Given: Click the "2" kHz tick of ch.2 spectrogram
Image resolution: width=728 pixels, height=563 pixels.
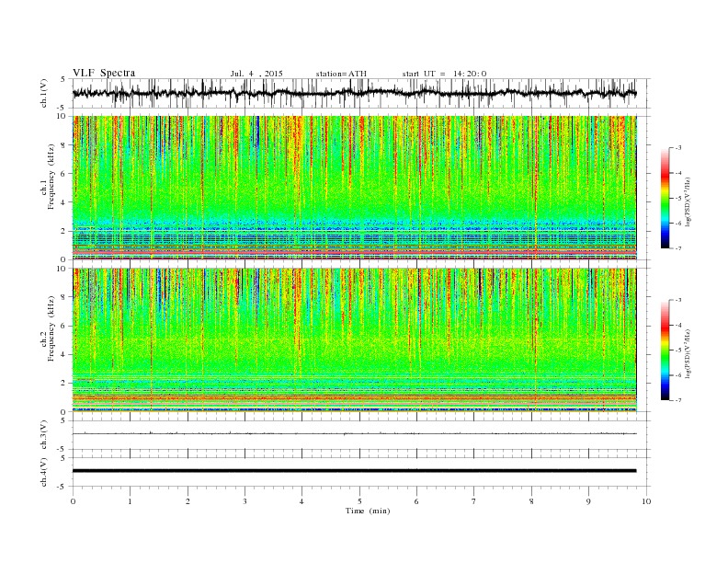Looking at the screenshot, I should 63,384.
